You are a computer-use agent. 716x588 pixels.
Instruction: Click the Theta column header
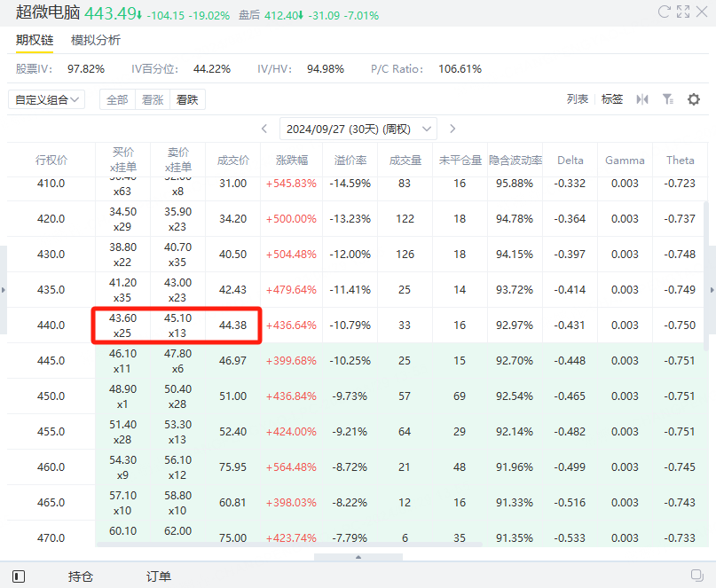pyautogui.click(x=680, y=161)
